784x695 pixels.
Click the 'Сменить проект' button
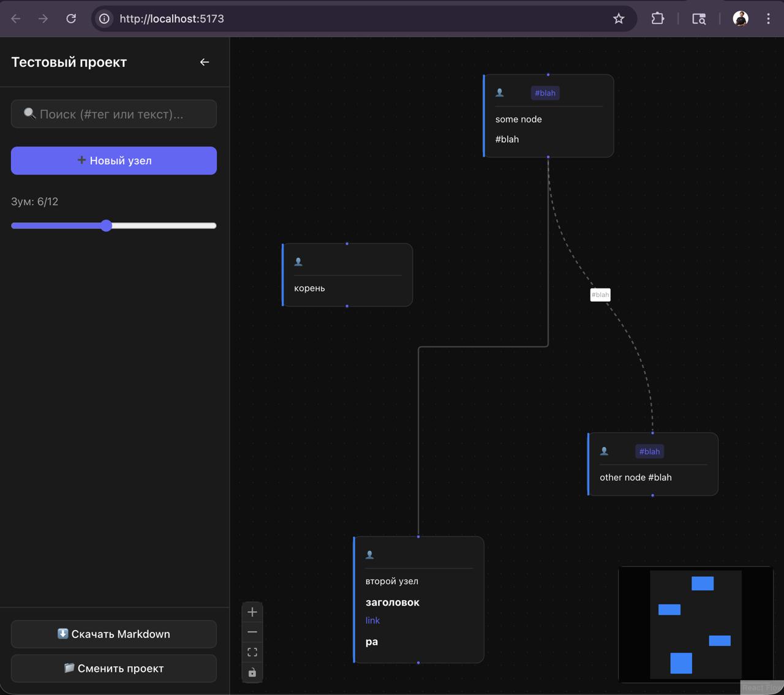pos(114,668)
